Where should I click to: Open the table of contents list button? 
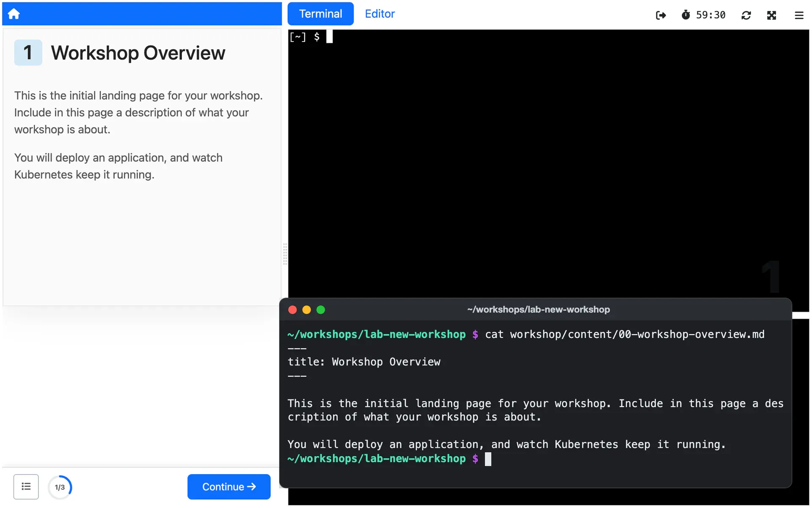click(26, 487)
